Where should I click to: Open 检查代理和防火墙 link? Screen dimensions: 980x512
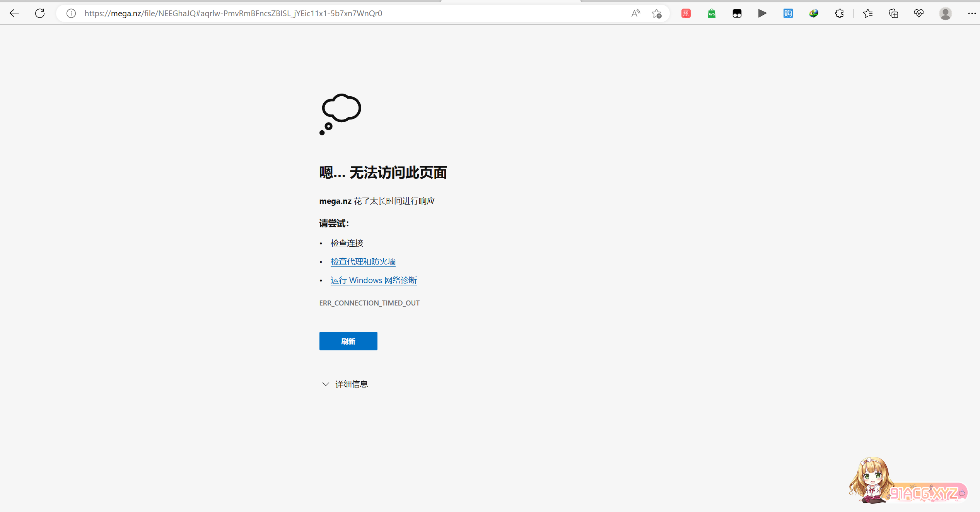pos(363,262)
